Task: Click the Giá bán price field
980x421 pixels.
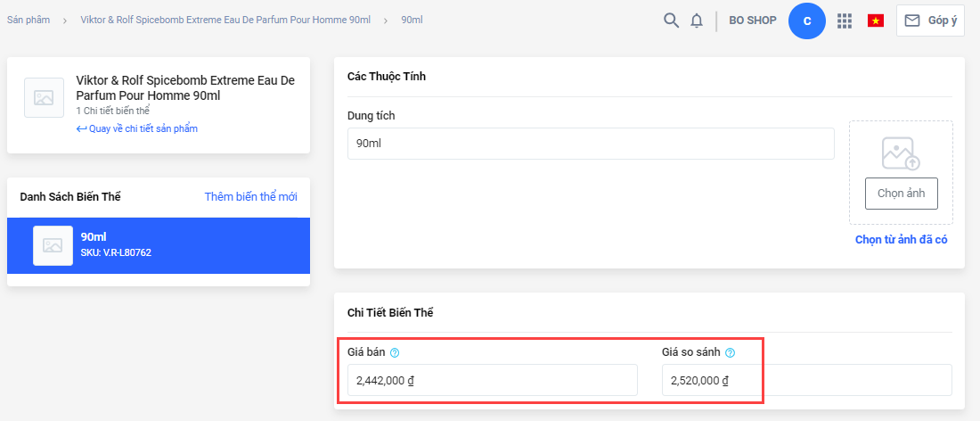Action: click(x=493, y=380)
